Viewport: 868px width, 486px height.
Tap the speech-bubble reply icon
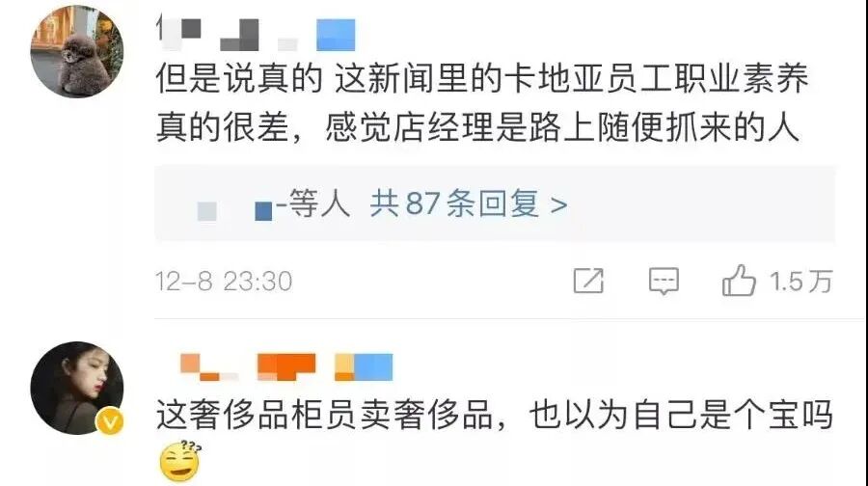pyautogui.click(x=664, y=281)
